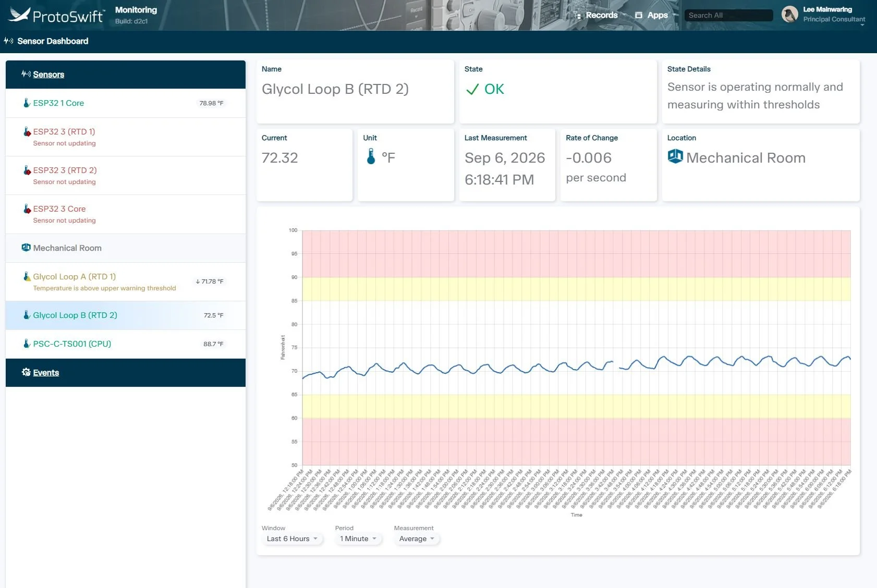Click the ESP32 3 (RTD 1) error thermometer icon
Viewport: 877px width, 588px height.
27,131
